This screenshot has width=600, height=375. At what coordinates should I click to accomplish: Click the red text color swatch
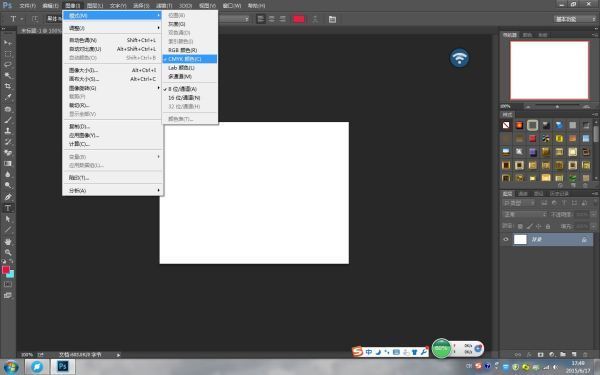click(299, 19)
